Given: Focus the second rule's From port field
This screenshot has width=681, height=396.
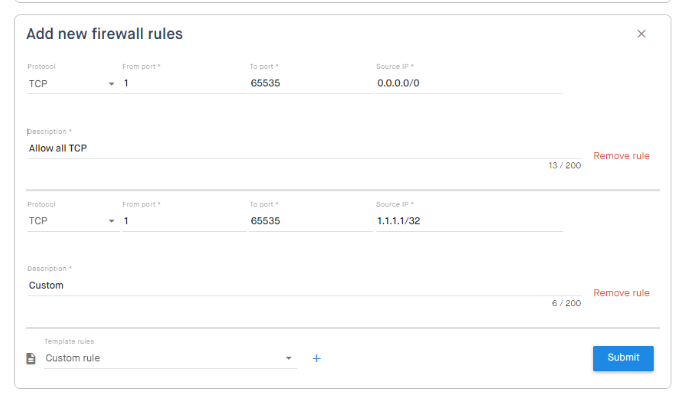Looking at the screenshot, I should (184, 221).
